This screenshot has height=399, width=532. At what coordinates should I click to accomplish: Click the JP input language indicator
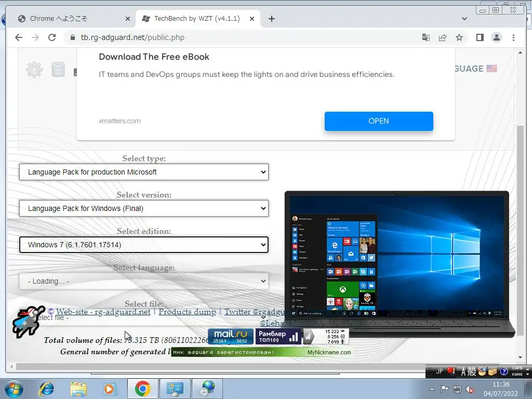coord(440,371)
